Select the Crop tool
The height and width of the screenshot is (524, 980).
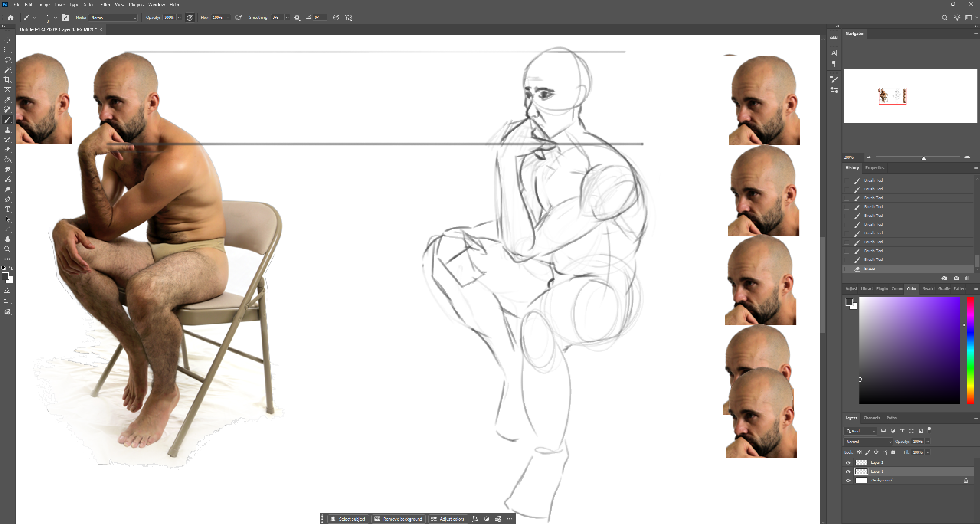[x=7, y=80]
